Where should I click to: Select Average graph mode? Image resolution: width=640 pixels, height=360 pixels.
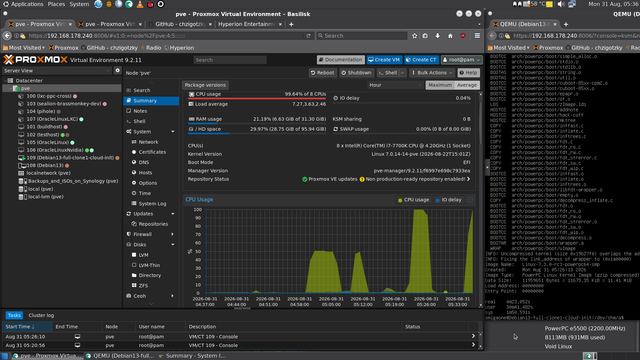pyautogui.click(x=467, y=85)
